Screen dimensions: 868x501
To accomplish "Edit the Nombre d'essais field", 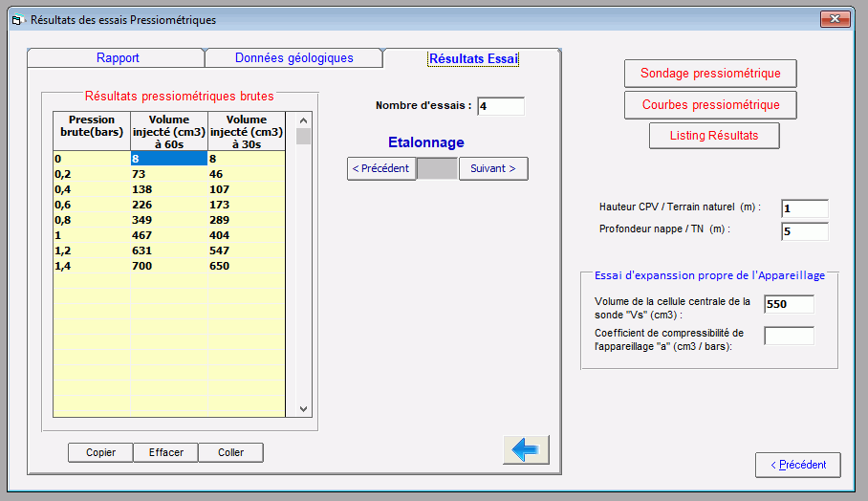I will (x=500, y=106).
